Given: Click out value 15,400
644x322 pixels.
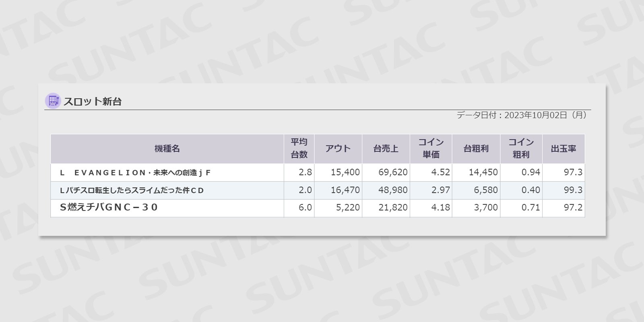Looking at the screenshot, I should coord(345,172).
